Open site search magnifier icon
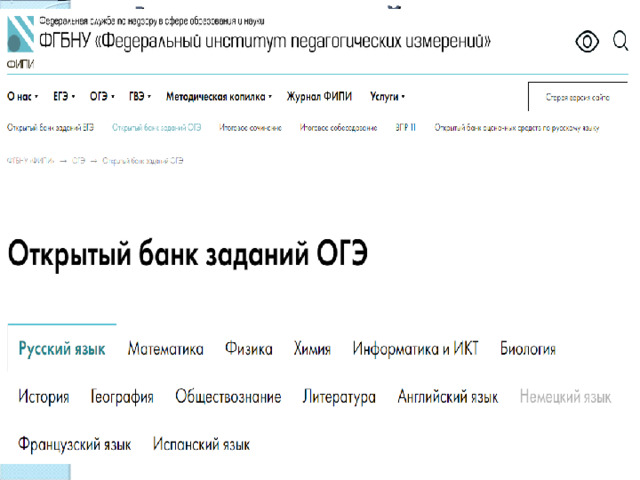Viewport: 640px width, 480px height. pos(620,41)
